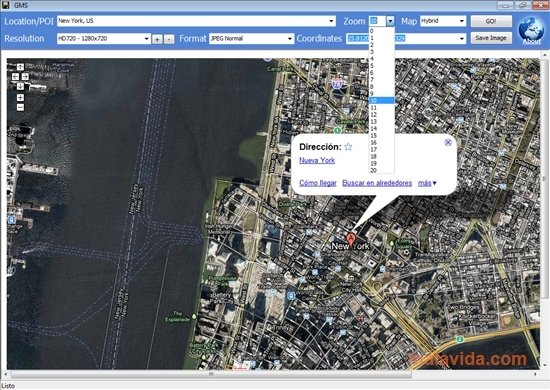Click the map pan down arrow
Screen dimensions: 550x390
pos(20,86)
